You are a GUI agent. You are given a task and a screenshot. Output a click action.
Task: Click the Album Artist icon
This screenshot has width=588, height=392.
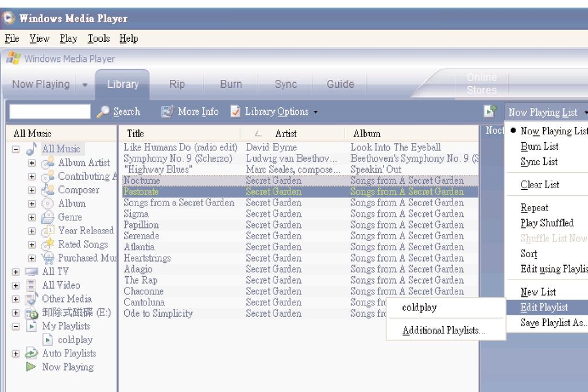tap(48, 163)
